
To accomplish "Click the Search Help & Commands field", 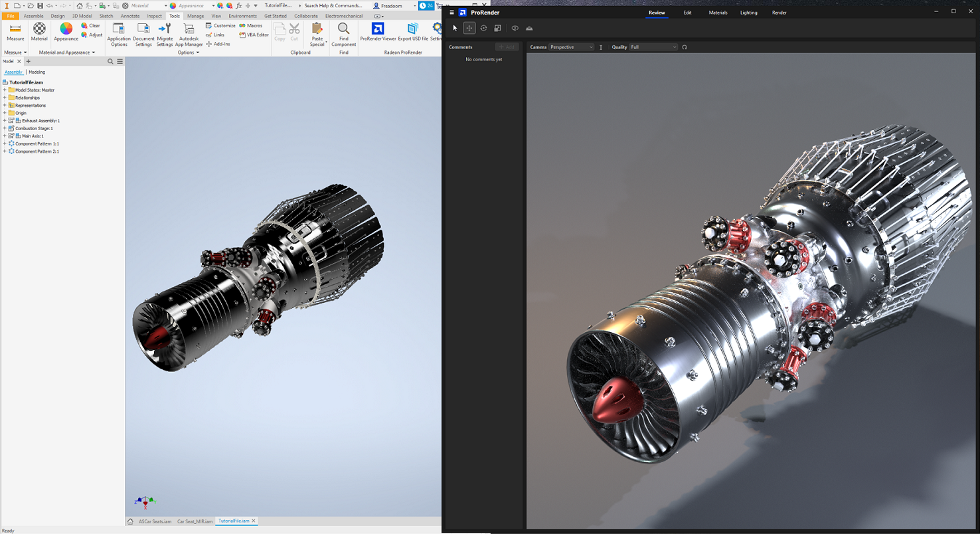I will tap(333, 5).
